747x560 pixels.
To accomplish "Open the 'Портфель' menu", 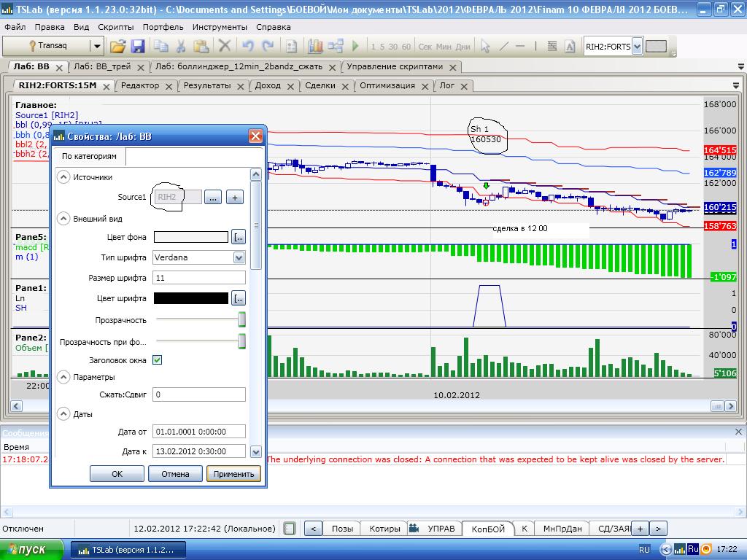I will [x=163, y=27].
